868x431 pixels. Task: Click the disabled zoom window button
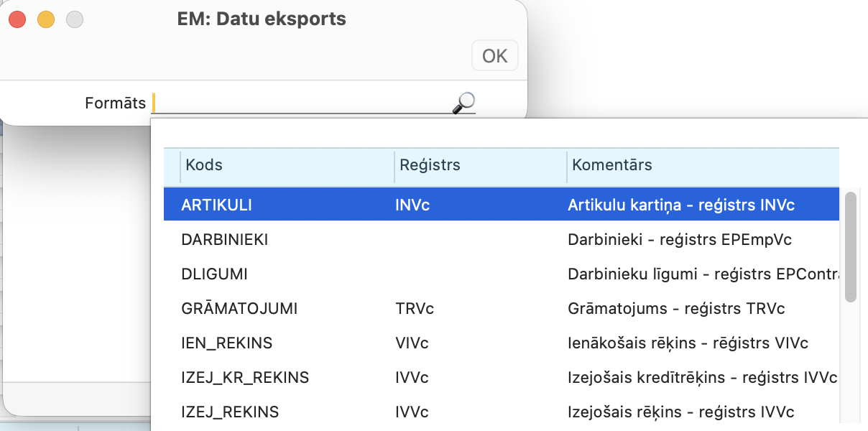(75, 19)
